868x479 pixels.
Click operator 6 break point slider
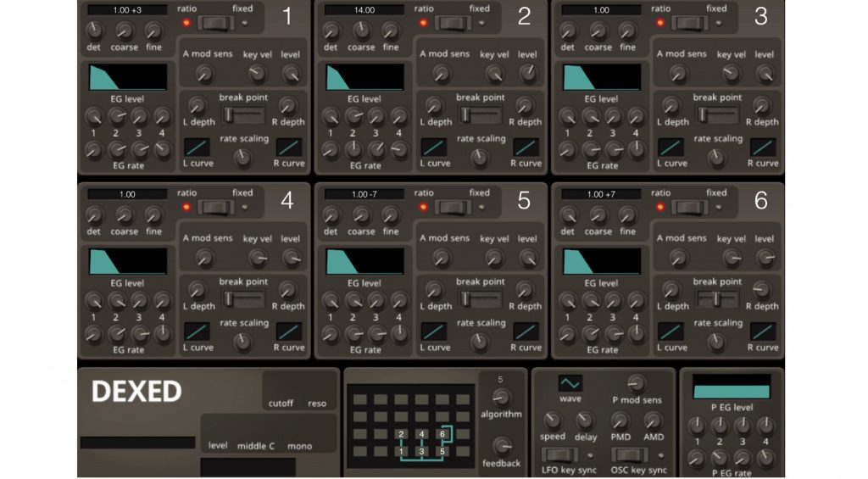pos(717,299)
